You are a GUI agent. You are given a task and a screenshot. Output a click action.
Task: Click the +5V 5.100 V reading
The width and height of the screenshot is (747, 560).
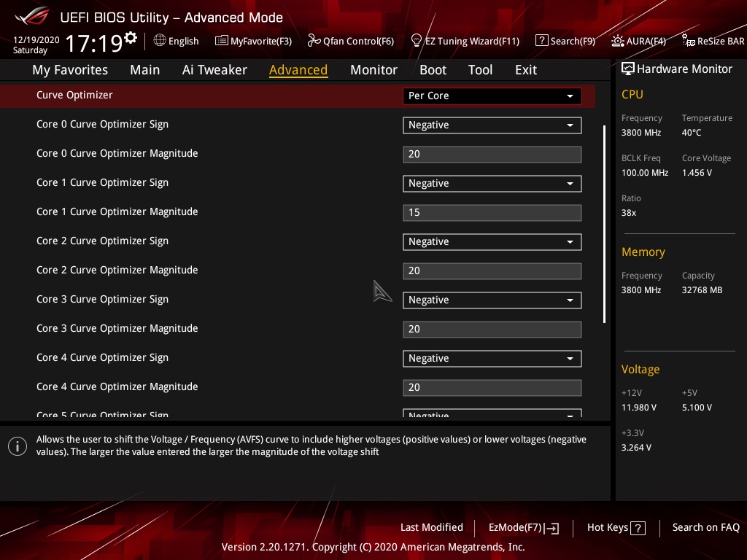point(697,408)
